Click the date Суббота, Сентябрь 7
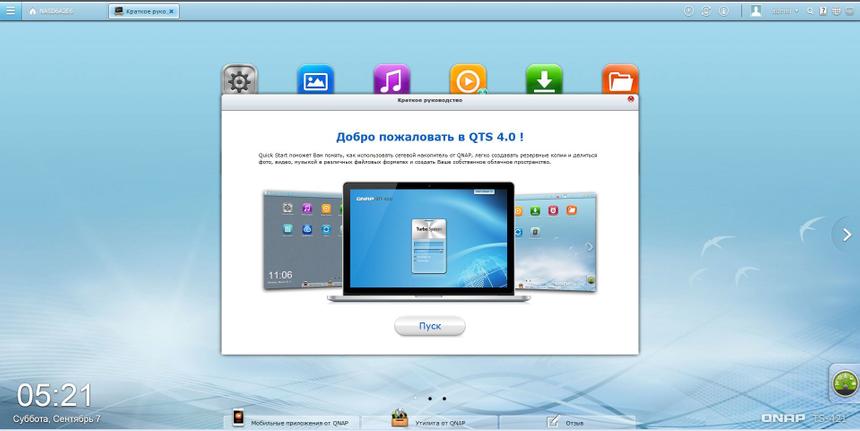 (56, 419)
